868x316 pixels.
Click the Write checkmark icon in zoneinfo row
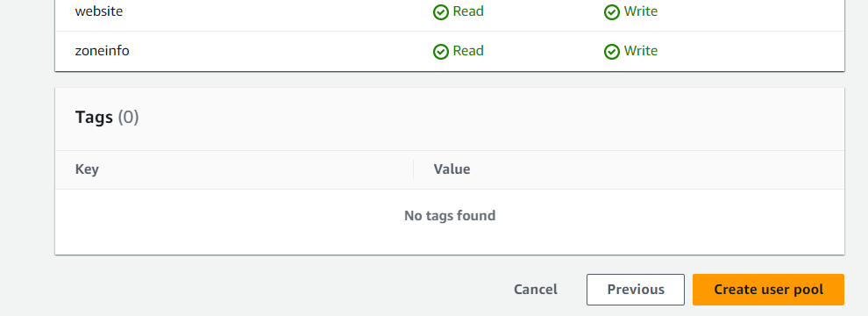coord(612,52)
